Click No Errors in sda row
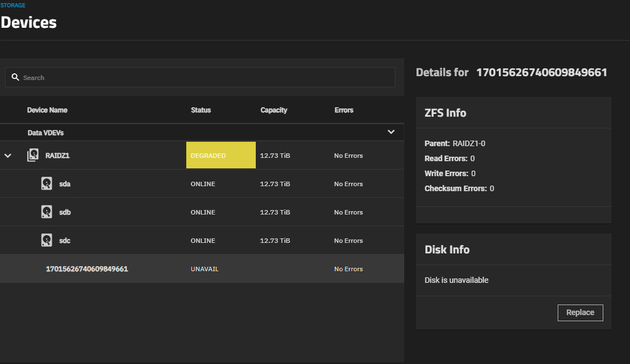Screen dimensions: 630x364 [348, 184]
